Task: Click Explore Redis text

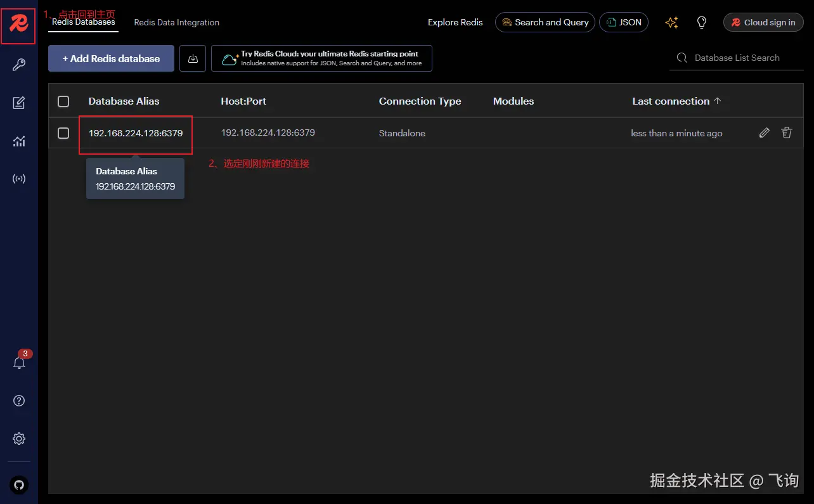Action: point(455,22)
